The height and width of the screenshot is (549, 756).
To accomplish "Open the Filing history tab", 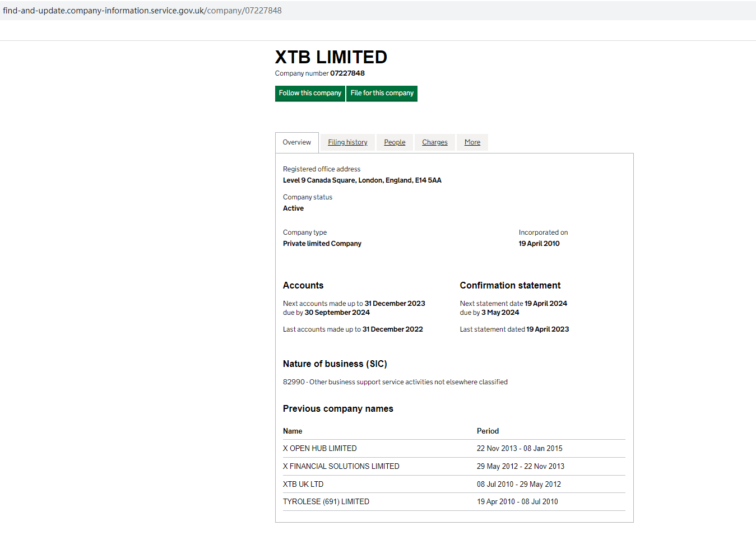I will tap(347, 142).
